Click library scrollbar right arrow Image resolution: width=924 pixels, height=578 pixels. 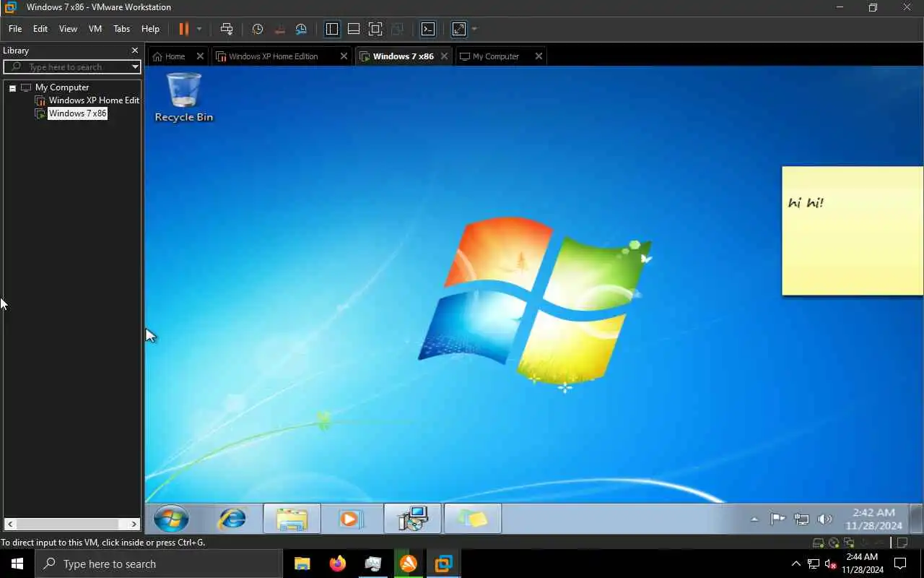pyautogui.click(x=134, y=524)
